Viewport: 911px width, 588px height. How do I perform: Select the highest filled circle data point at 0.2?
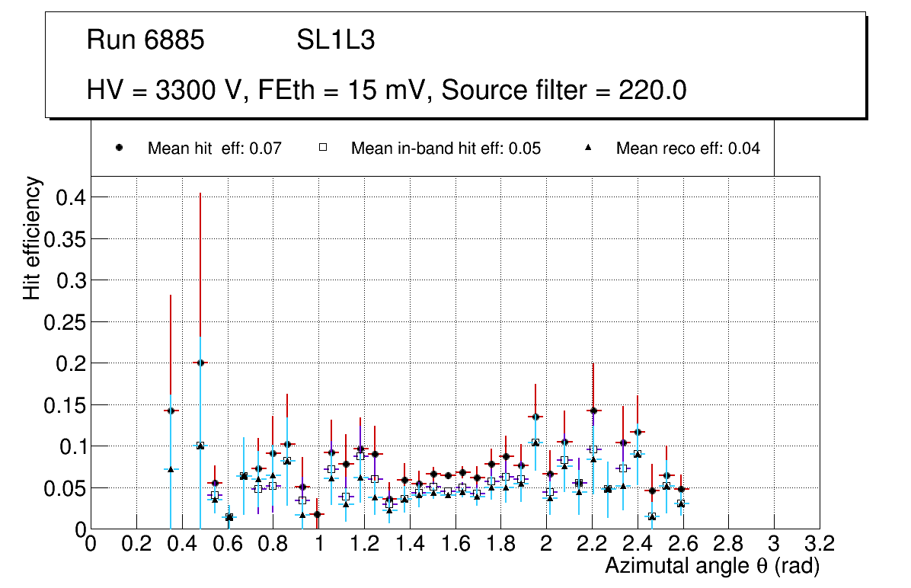point(200,363)
